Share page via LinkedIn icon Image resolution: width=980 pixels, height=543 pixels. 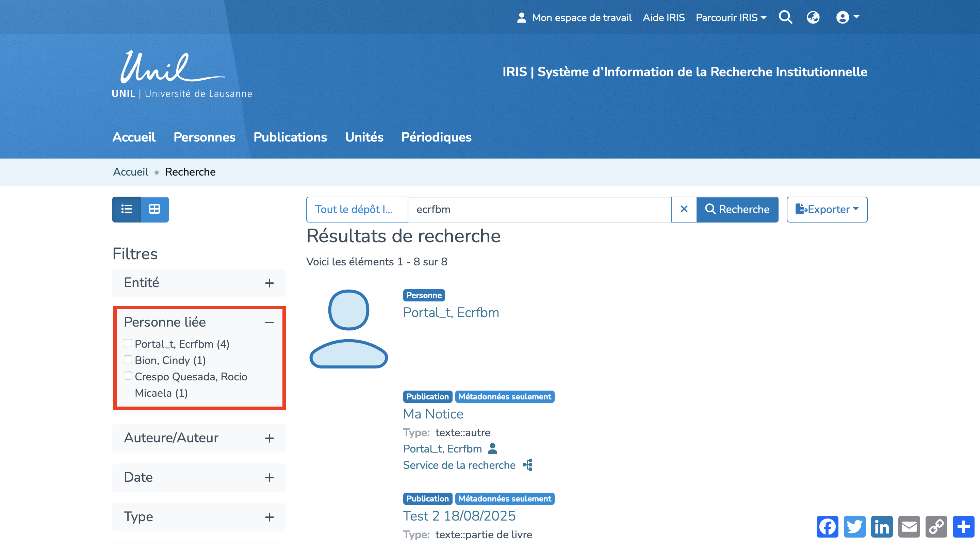[881, 527]
